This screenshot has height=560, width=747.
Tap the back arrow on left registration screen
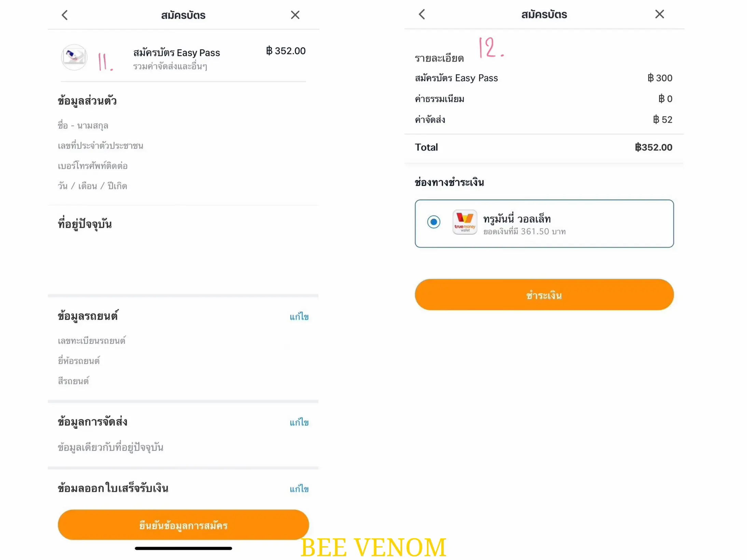point(65,15)
